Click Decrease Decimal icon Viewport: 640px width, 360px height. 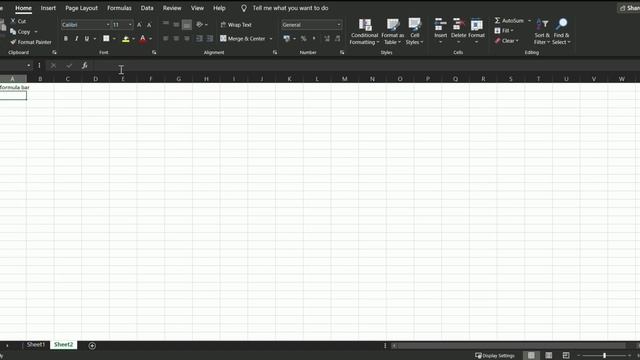pyautogui.click(x=338, y=38)
